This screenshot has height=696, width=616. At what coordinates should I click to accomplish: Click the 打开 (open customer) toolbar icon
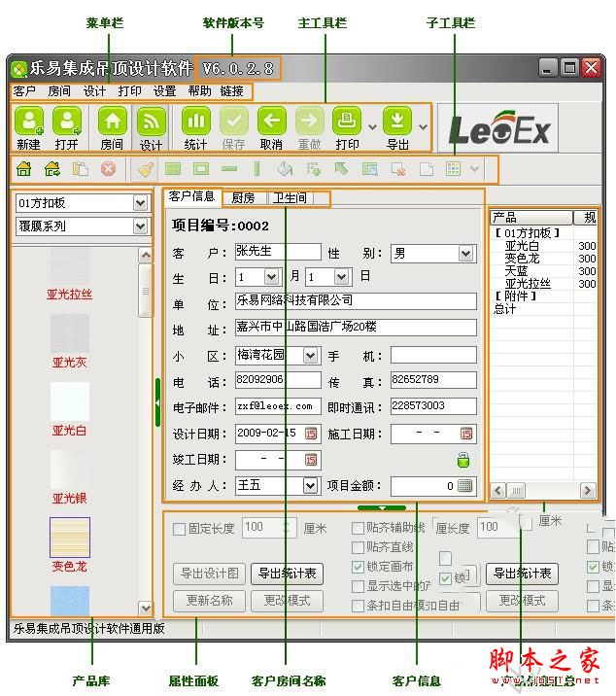click(67, 122)
